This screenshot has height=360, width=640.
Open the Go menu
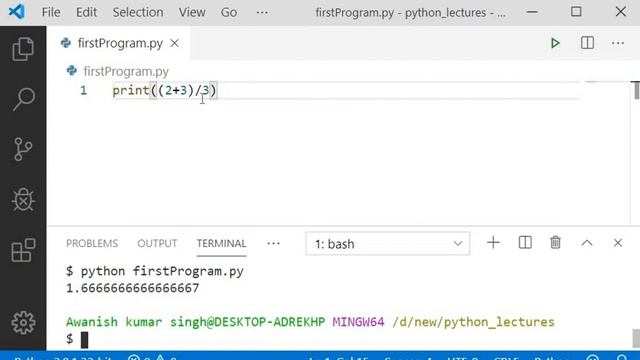coord(229,12)
